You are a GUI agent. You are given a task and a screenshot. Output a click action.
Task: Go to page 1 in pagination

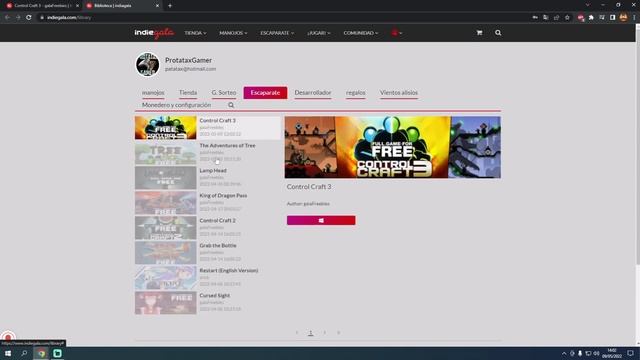pos(311,333)
